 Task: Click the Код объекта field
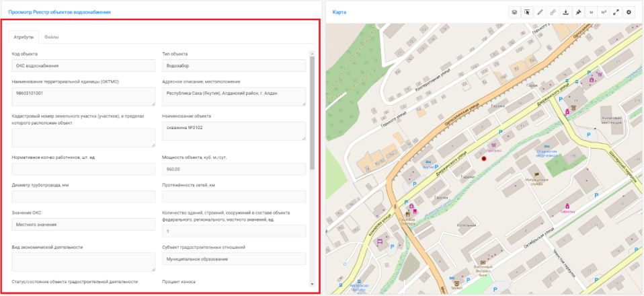click(x=83, y=66)
